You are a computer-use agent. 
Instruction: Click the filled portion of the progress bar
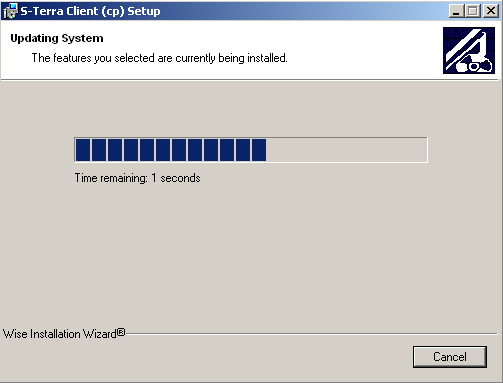pos(171,150)
